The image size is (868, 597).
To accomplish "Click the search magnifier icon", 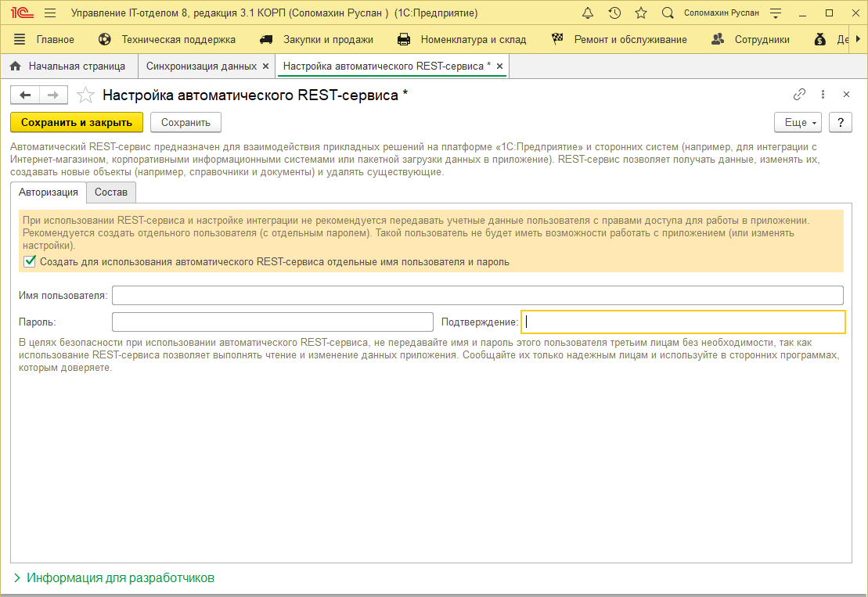I will 668,13.
